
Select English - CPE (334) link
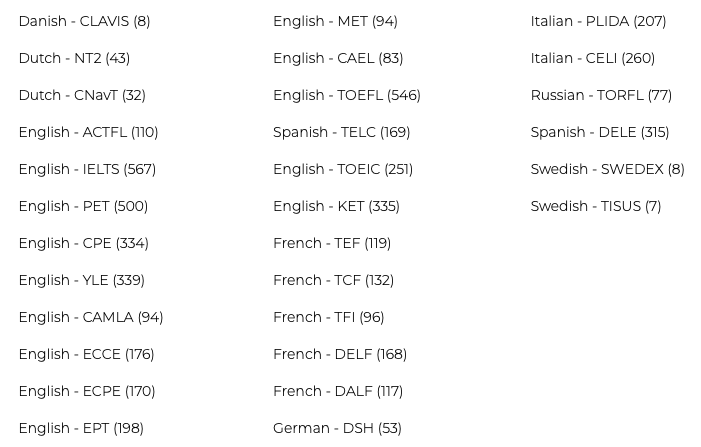point(83,244)
